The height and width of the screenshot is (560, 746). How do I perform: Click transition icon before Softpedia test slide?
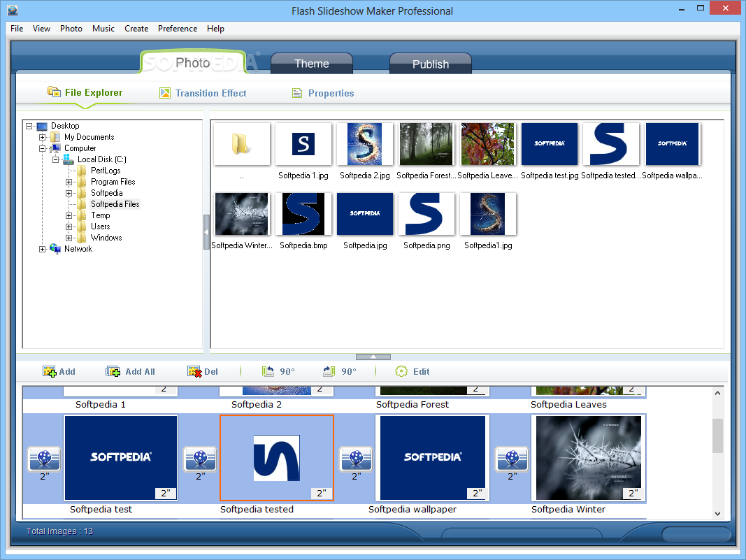coord(44,459)
